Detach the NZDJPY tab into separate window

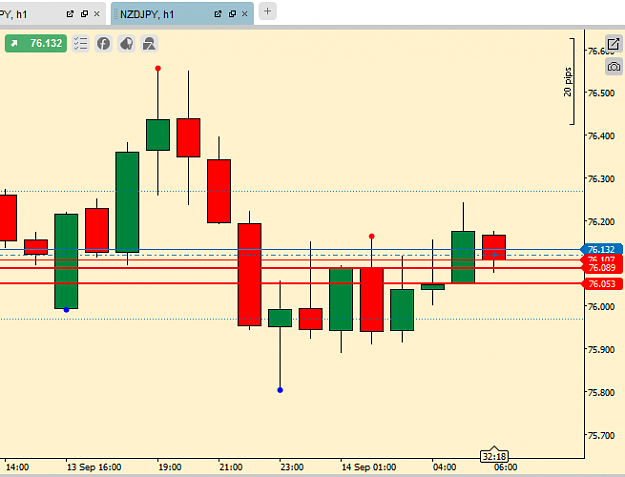pos(218,14)
